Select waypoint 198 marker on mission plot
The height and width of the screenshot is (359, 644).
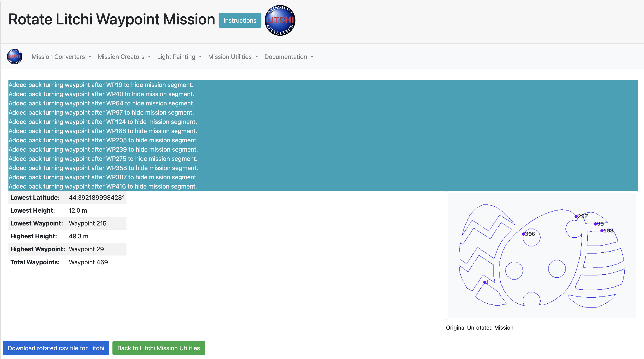(602, 231)
